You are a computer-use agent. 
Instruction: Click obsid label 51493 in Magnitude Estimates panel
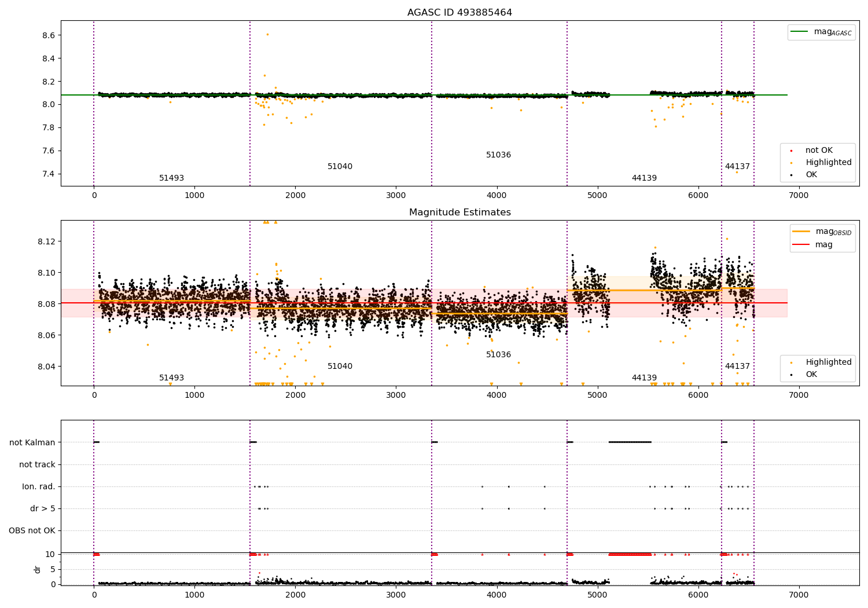[171, 378]
